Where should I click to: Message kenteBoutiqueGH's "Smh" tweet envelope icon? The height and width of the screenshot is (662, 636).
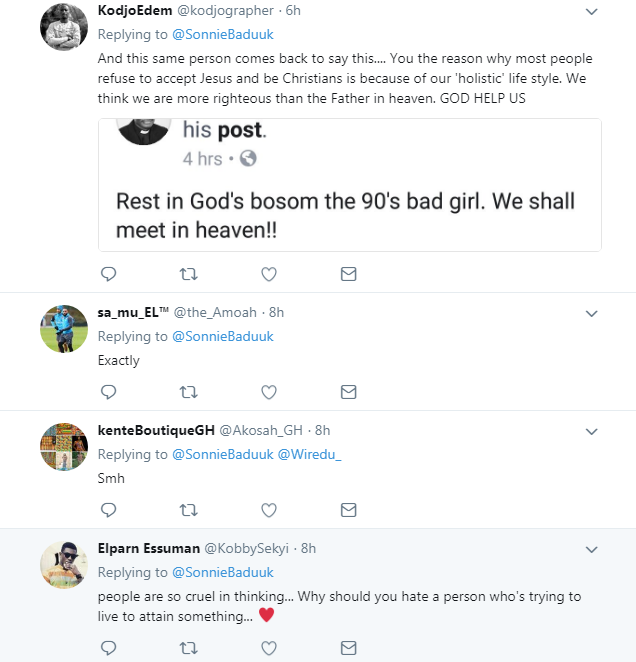coord(348,510)
